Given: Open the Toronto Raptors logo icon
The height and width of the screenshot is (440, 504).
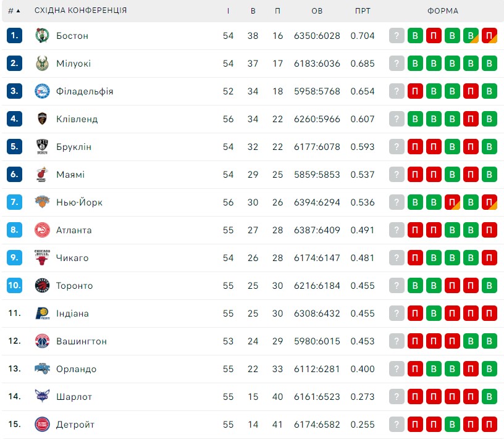Looking at the screenshot, I should coord(42,286).
